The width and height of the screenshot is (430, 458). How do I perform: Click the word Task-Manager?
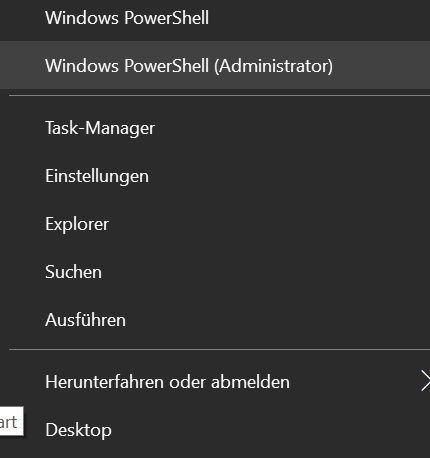100,128
